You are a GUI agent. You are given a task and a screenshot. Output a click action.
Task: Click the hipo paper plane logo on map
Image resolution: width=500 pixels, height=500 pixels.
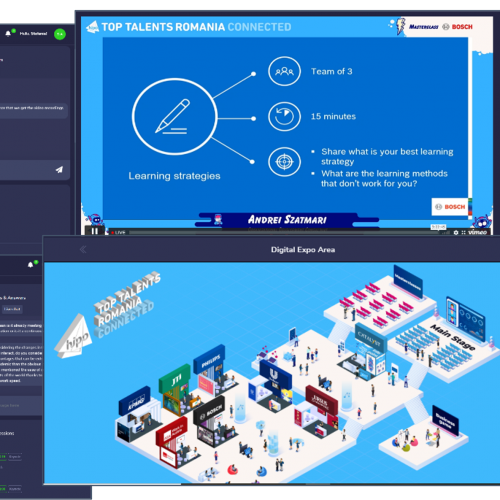74,337
